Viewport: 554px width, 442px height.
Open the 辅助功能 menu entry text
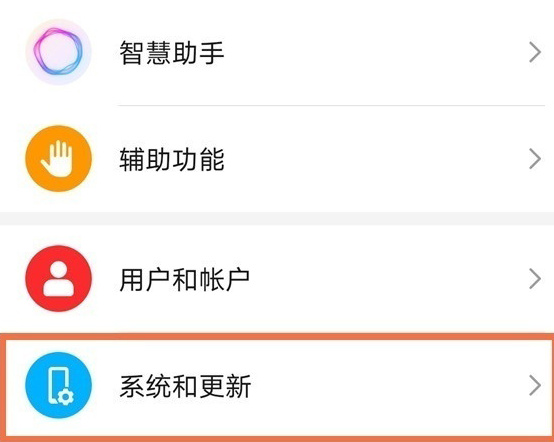172,159
